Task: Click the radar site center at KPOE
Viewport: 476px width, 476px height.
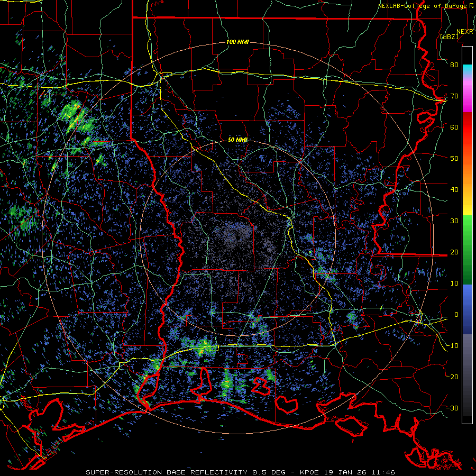Action: (237, 237)
